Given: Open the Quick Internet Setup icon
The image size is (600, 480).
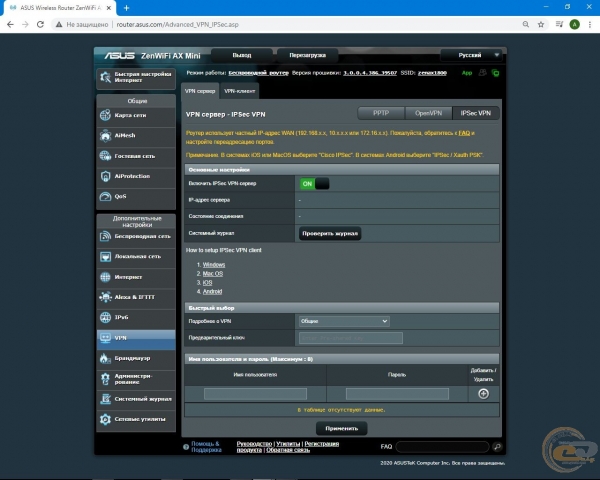Looking at the screenshot, I should pyautogui.click(x=105, y=77).
